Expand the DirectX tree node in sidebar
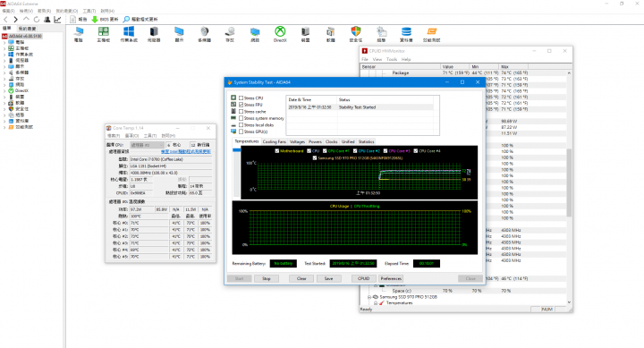 4,90
